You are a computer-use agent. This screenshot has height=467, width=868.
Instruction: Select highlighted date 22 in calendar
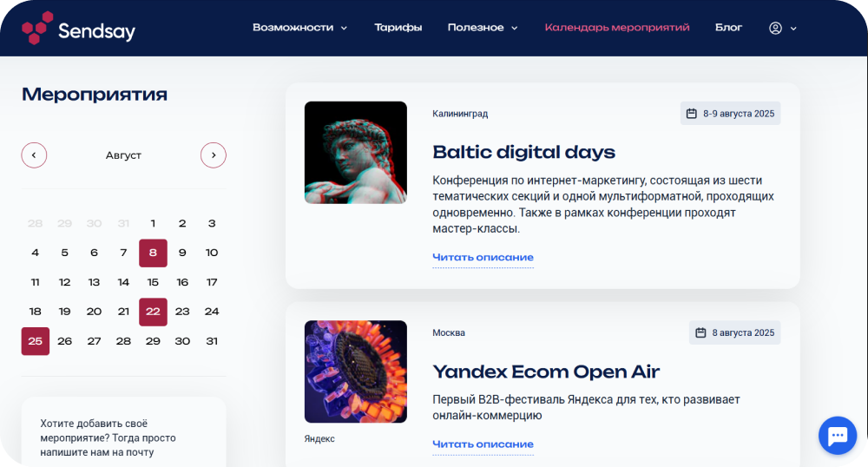(153, 312)
